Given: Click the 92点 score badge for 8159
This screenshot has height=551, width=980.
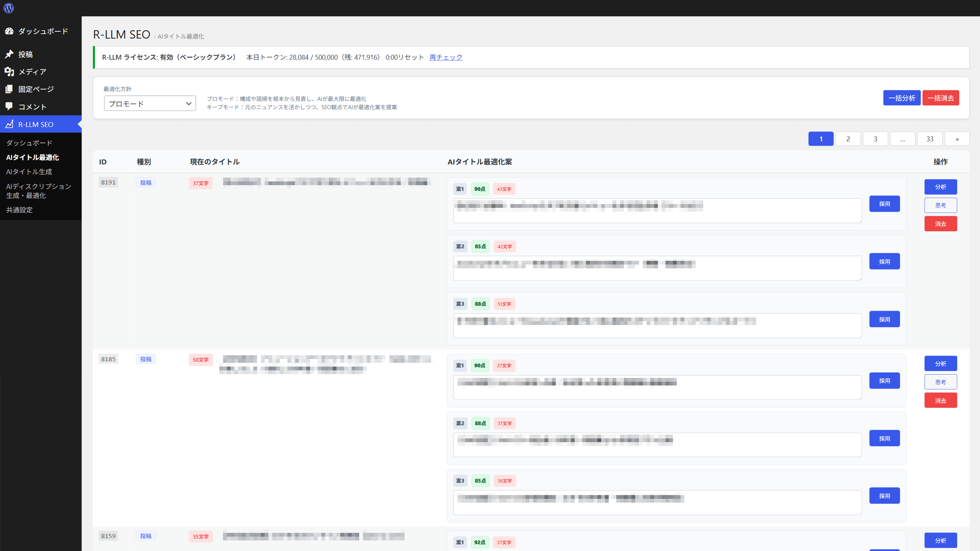Looking at the screenshot, I should (480, 542).
